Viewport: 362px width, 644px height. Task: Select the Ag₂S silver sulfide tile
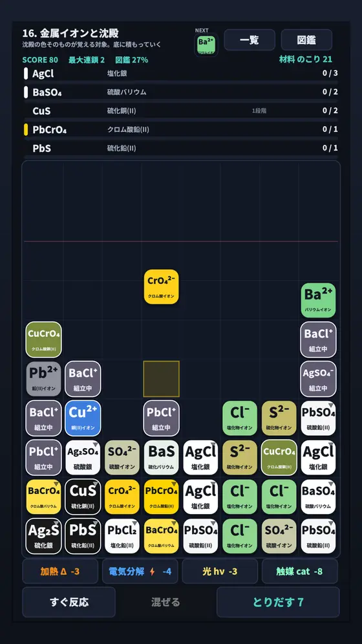coord(43,537)
